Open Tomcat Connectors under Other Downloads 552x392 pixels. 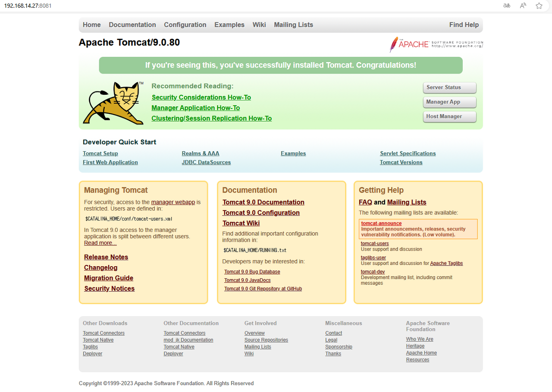click(x=103, y=333)
